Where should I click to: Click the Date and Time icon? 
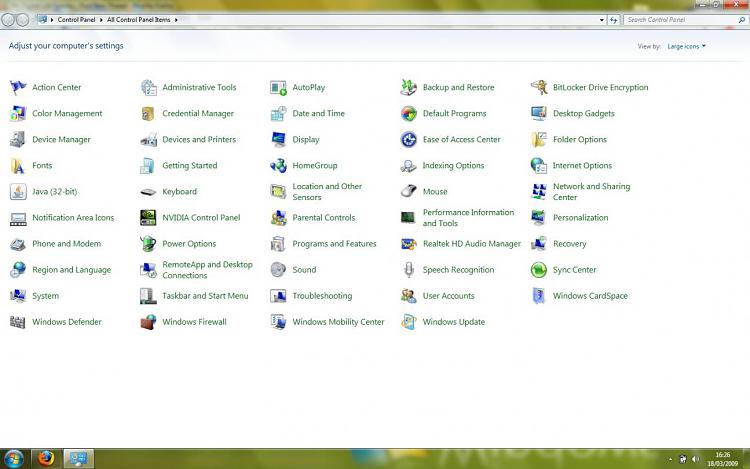pyautogui.click(x=278, y=113)
